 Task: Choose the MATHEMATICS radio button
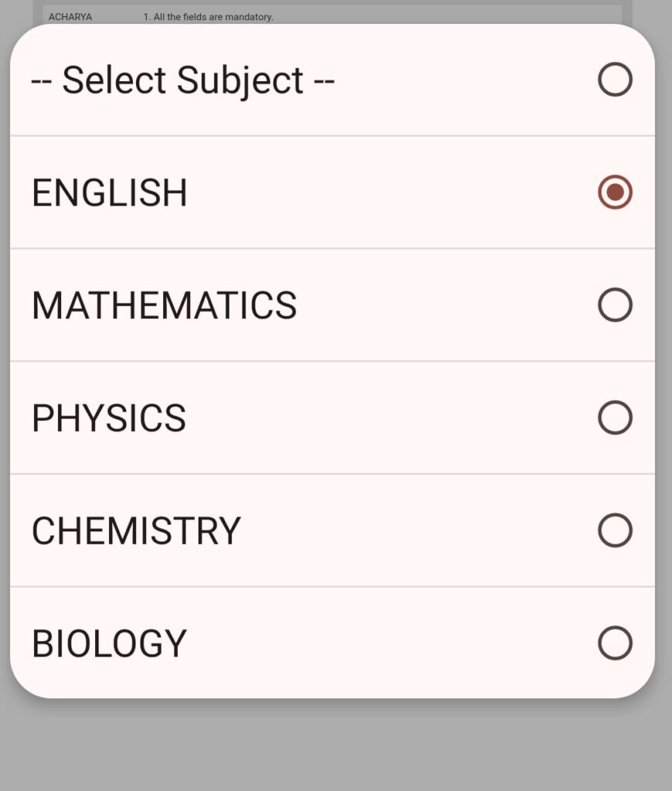pos(615,305)
